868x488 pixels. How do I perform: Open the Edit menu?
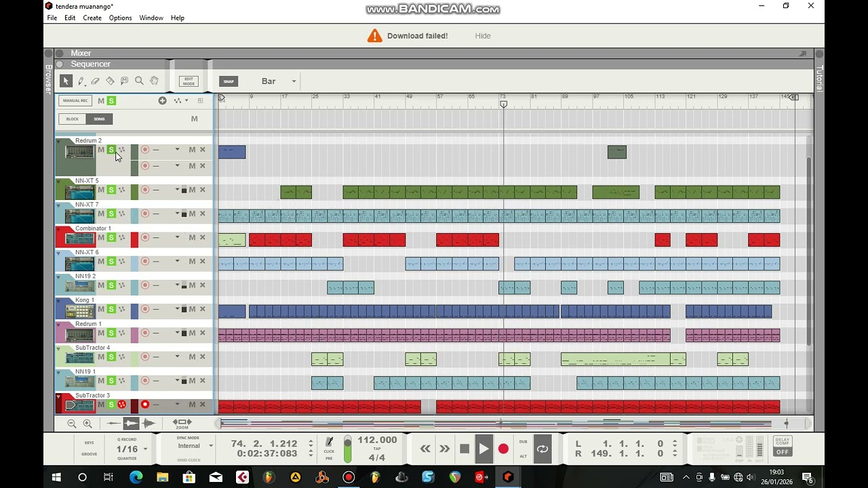(x=70, y=18)
